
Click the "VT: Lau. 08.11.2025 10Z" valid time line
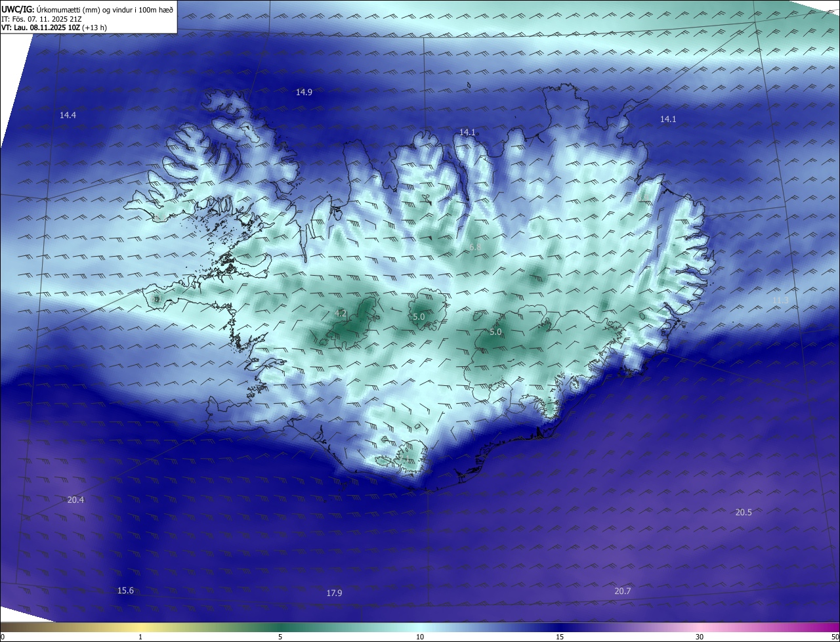click(41, 28)
